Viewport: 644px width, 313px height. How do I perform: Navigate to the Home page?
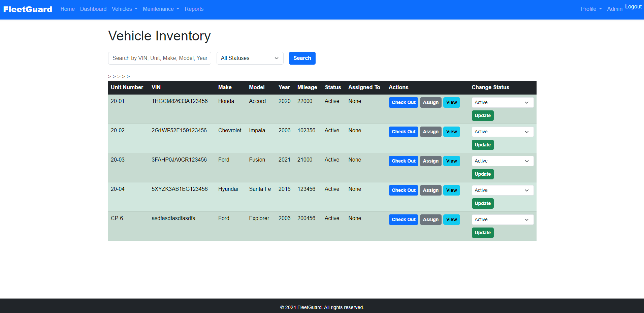[x=67, y=9]
